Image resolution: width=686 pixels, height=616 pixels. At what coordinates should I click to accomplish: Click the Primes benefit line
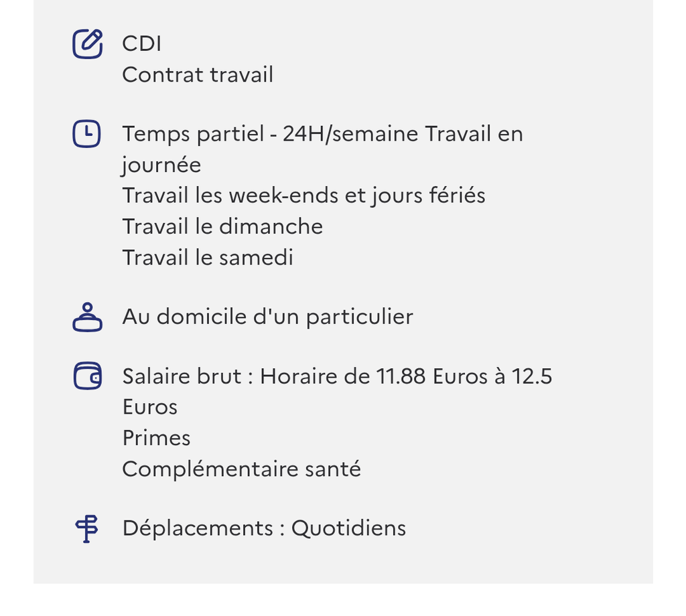pyautogui.click(x=156, y=438)
